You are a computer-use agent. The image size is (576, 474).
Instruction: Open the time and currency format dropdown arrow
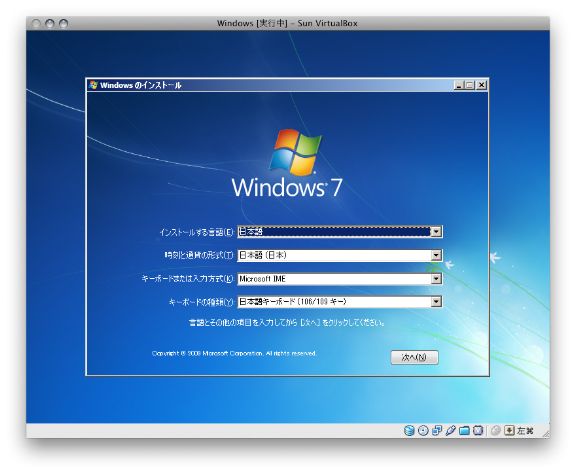pyautogui.click(x=436, y=255)
